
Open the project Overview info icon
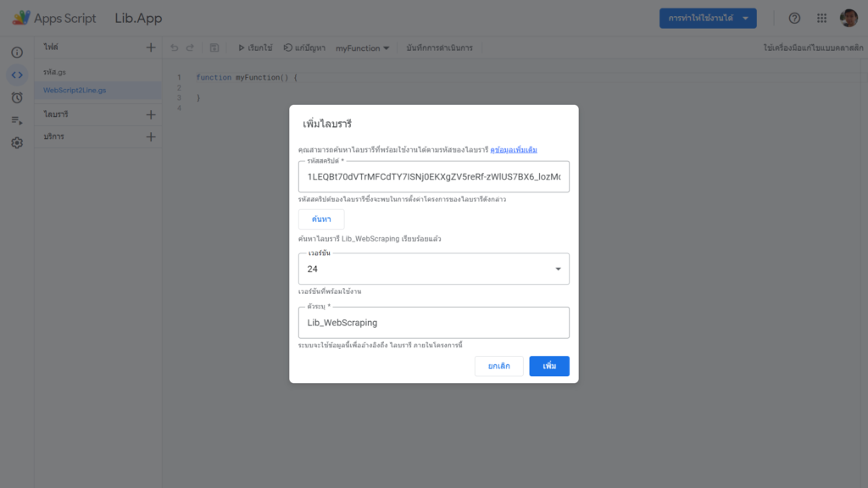click(x=17, y=52)
